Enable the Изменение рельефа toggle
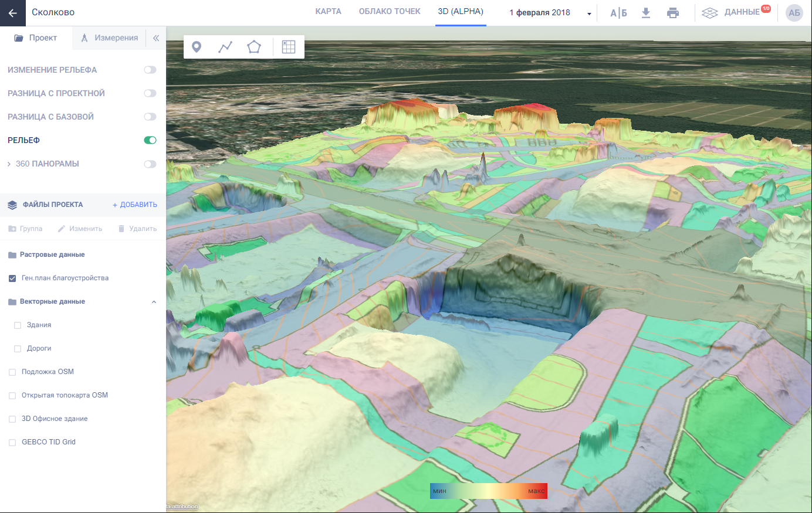The width and height of the screenshot is (812, 513). pyautogui.click(x=150, y=70)
